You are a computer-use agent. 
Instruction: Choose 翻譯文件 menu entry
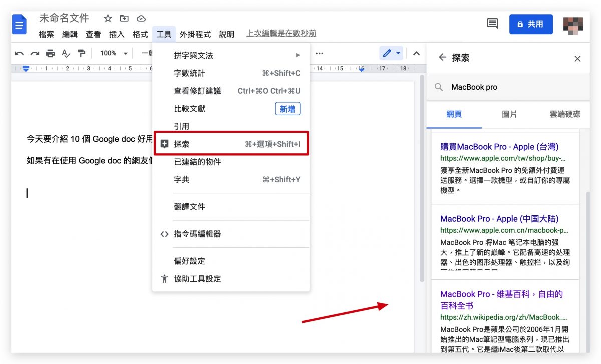pos(231,207)
